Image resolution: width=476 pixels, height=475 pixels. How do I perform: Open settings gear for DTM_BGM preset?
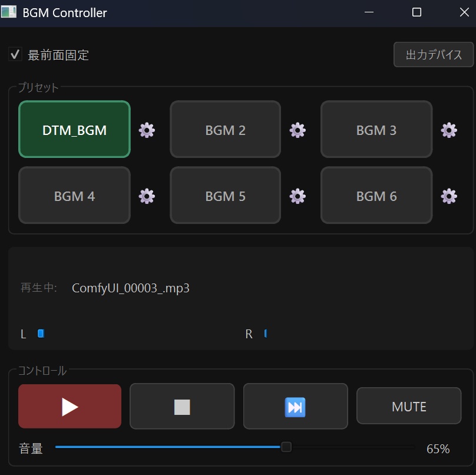tap(147, 130)
